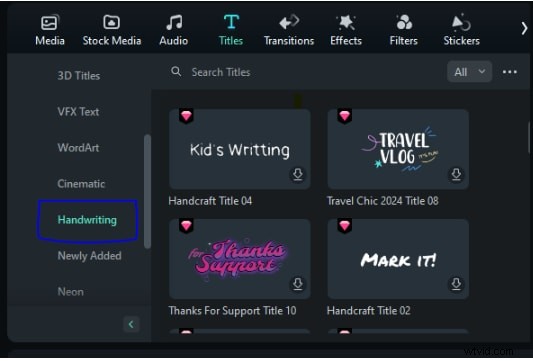Select the Titles tab
Screen dimensions: 533x361
pyautogui.click(x=231, y=30)
